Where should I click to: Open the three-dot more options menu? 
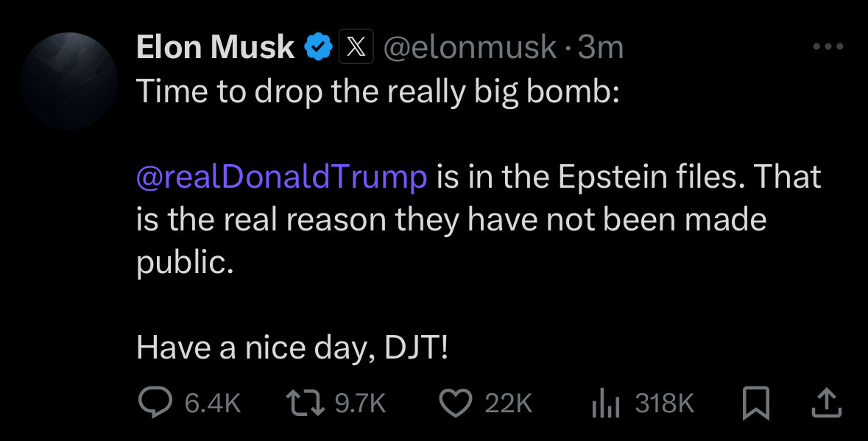[x=827, y=47]
